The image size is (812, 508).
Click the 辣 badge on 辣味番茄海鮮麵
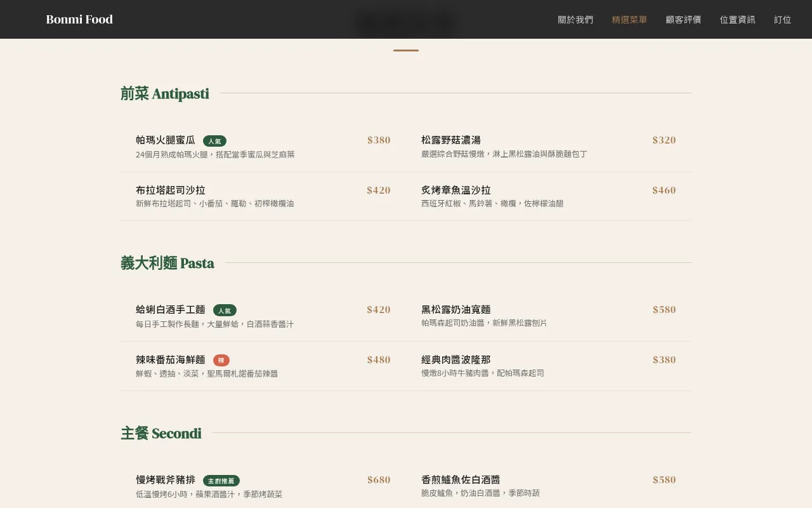click(x=221, y=360)
